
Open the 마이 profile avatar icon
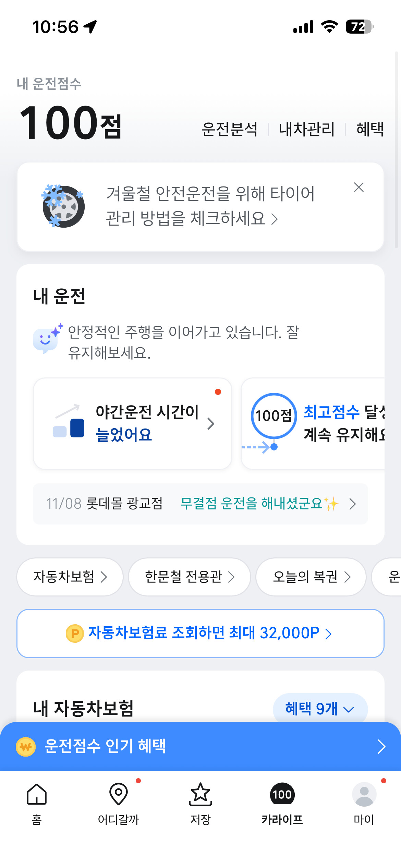click(x=364, y=794)
